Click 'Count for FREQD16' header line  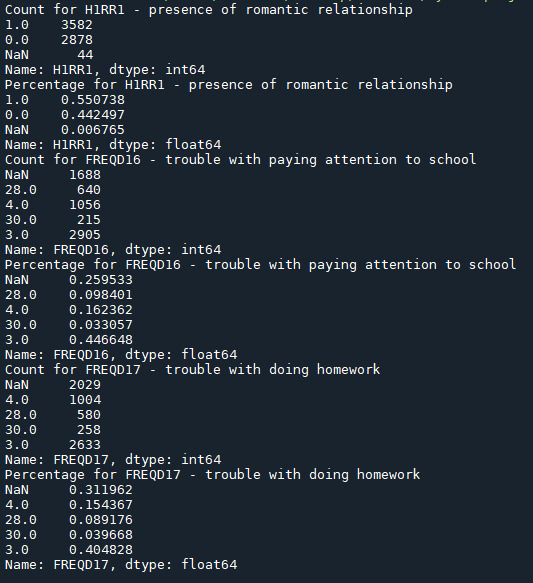click(240, 160)
